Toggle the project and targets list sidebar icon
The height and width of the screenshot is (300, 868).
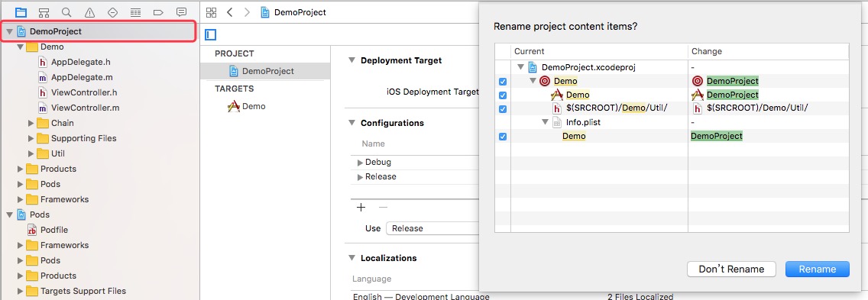[x=210, y=35]
